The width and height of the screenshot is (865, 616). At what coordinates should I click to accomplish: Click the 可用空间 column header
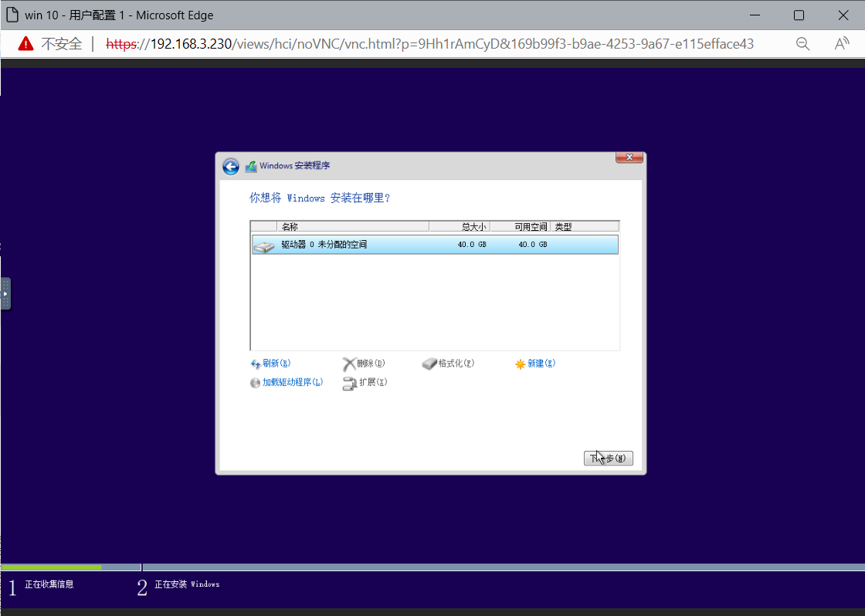[521, 227]
